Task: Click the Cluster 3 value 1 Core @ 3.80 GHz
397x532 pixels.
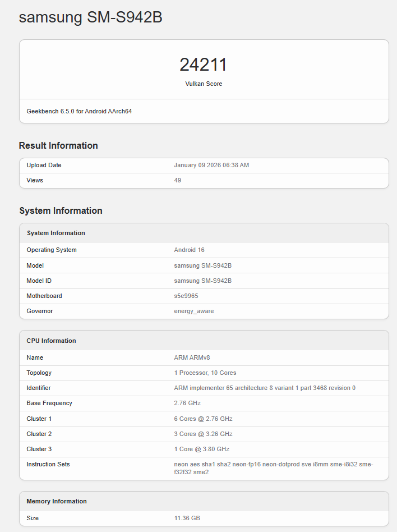Action: [x=201, y=449]
